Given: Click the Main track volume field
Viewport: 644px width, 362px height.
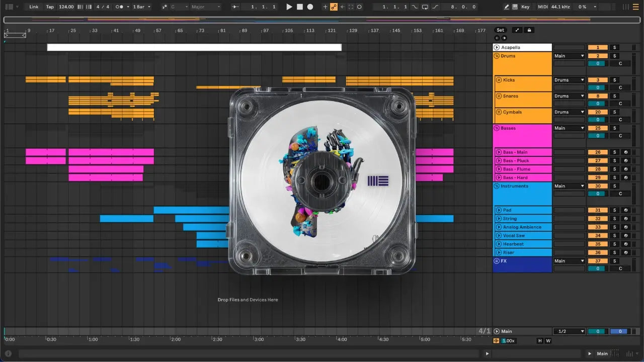Looking at the screenshot, I should pos(597,331).
